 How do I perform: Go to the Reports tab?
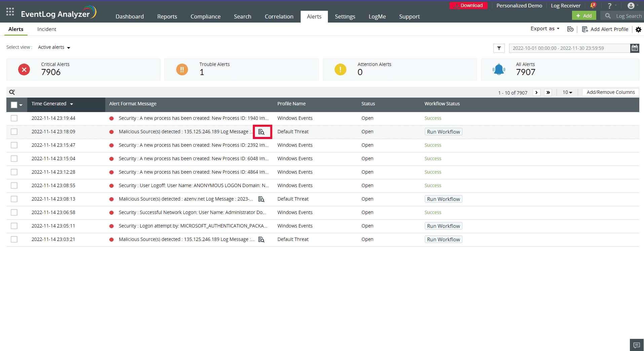coord(167,16)
